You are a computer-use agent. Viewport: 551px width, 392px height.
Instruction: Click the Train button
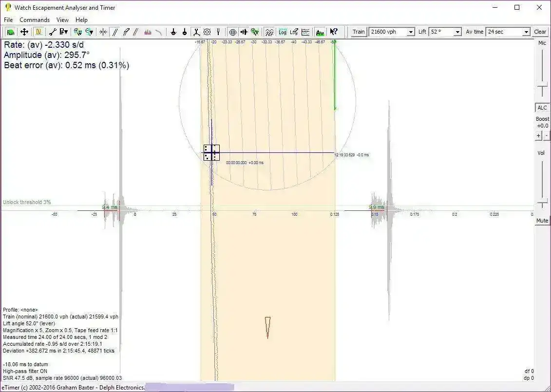tap(359, 32)
